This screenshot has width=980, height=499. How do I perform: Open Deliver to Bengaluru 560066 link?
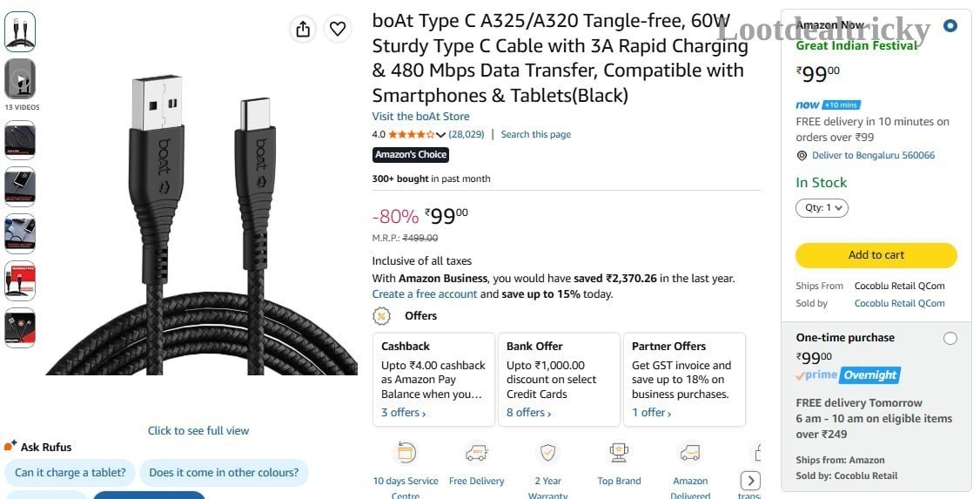point(873,155)
